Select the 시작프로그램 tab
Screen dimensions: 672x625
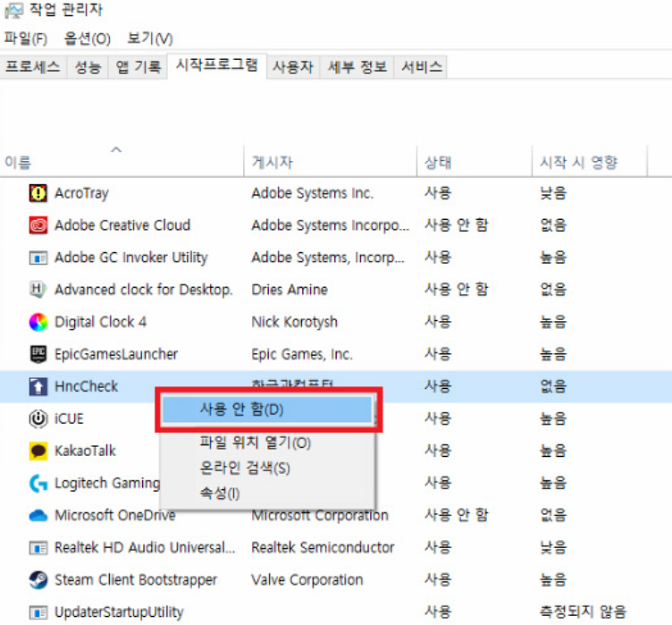(x=217, y=65)
